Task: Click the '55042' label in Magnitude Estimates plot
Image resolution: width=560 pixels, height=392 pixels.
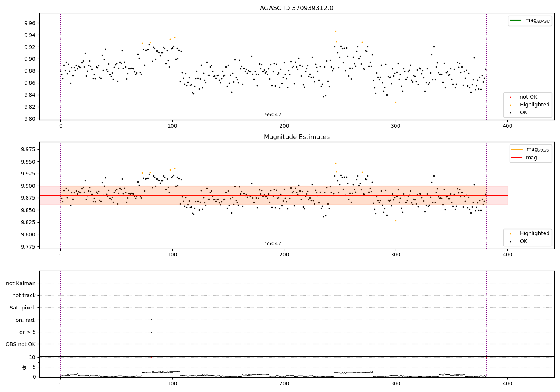Action: pos(273,244)
